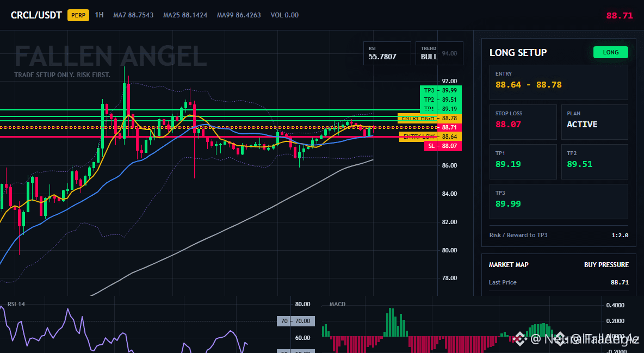Click the STOP LOSS 88.07 card
Image resolution: width=644 pixels, height=353 pixels.
tap(523, 122)
